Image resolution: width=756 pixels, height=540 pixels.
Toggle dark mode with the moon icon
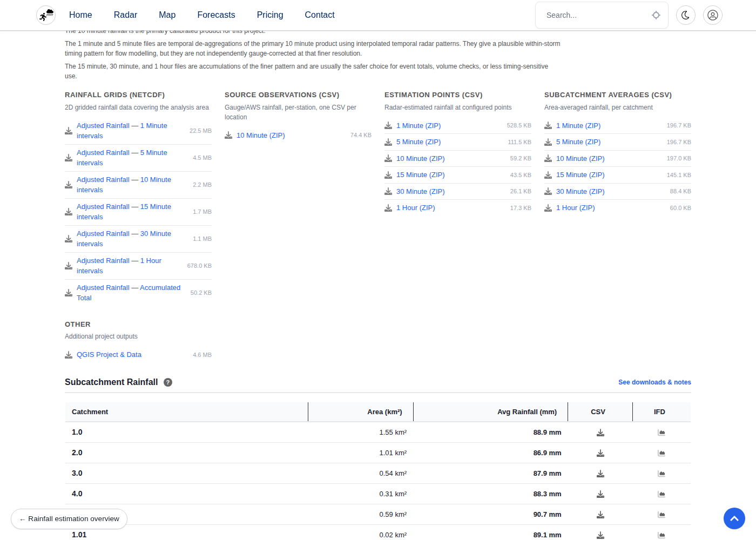686,15
